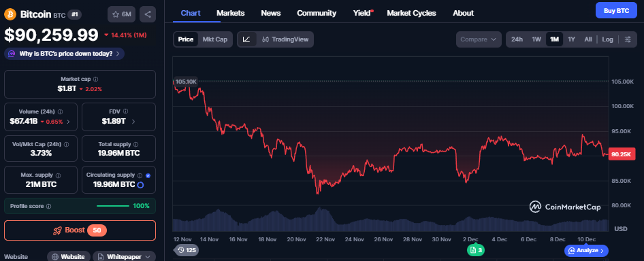The width and height of the screenshot is (644, 261).
Task: Click the Buy BTC button
Action: click(616, 11)
